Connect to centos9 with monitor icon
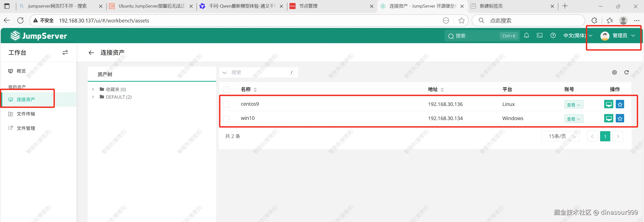 tap(609, 104)
